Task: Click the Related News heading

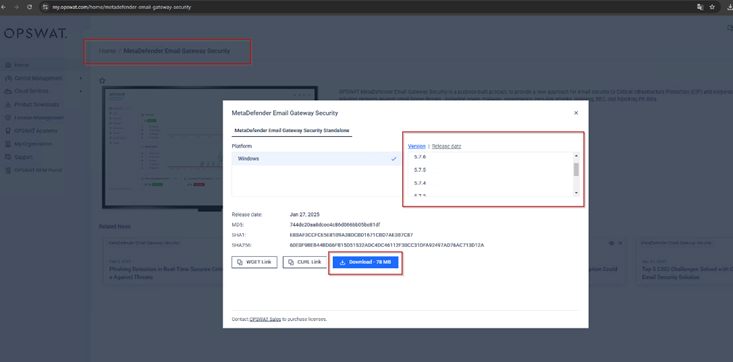Action: coord(115,226)
